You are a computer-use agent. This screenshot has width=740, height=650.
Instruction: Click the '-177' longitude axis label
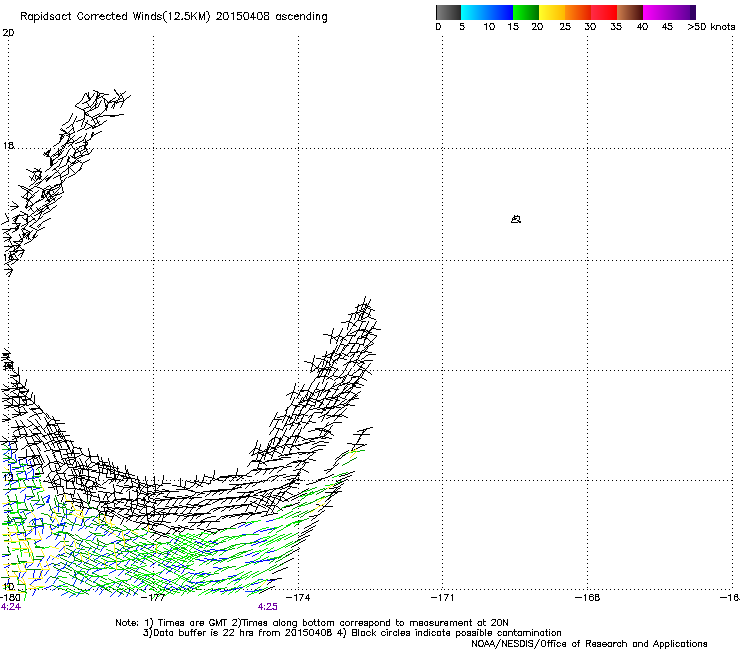coord(154,598)
